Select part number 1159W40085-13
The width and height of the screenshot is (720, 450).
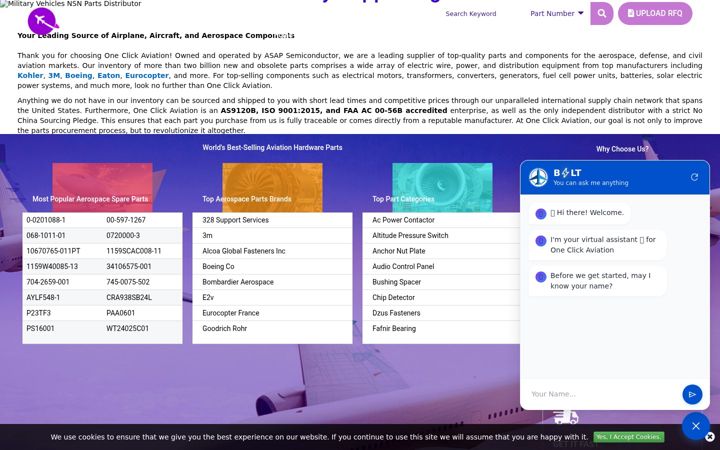(x=52, y=266)
